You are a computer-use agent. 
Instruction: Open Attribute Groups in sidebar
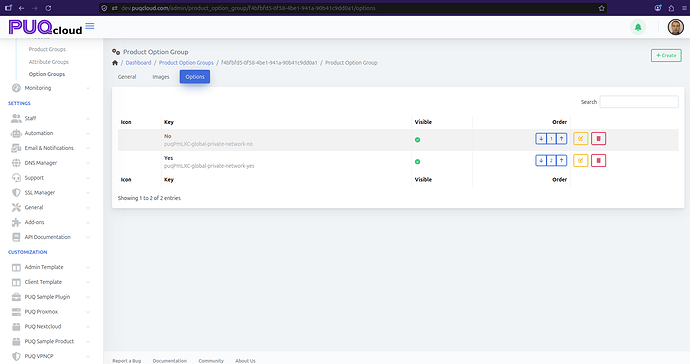pos(48,62)
